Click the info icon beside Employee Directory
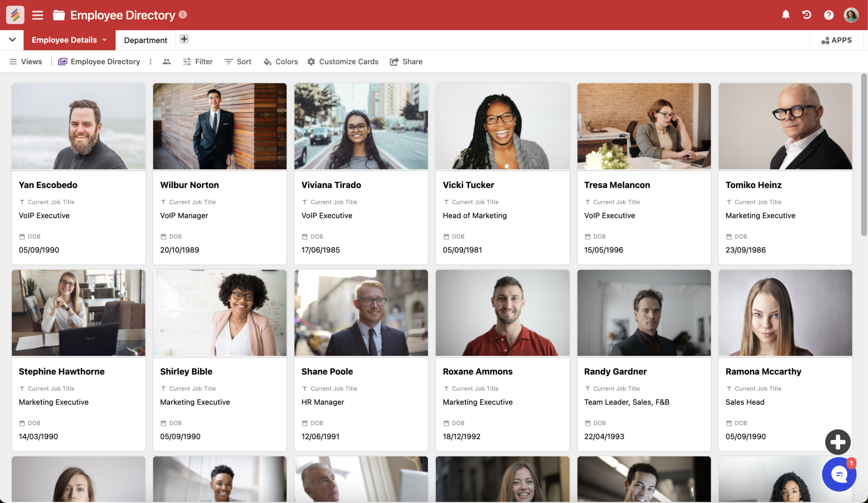This screenshot has height=503, width=868. (183, 14)
